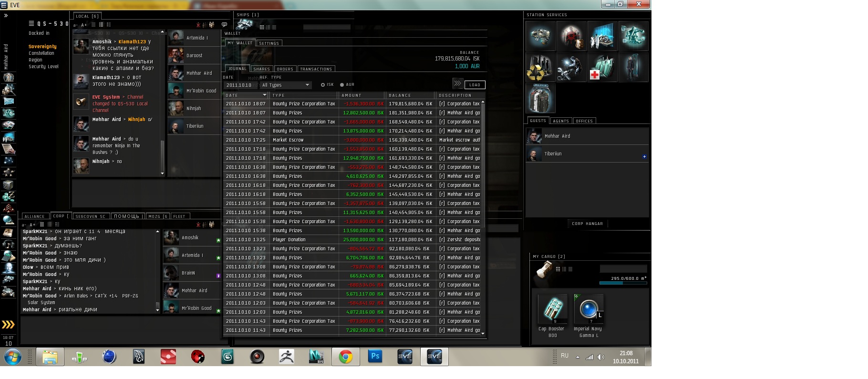The image size is (868, 379).
Task: Open Photoshop from the Windows taskbar
Action: point(375,357)
